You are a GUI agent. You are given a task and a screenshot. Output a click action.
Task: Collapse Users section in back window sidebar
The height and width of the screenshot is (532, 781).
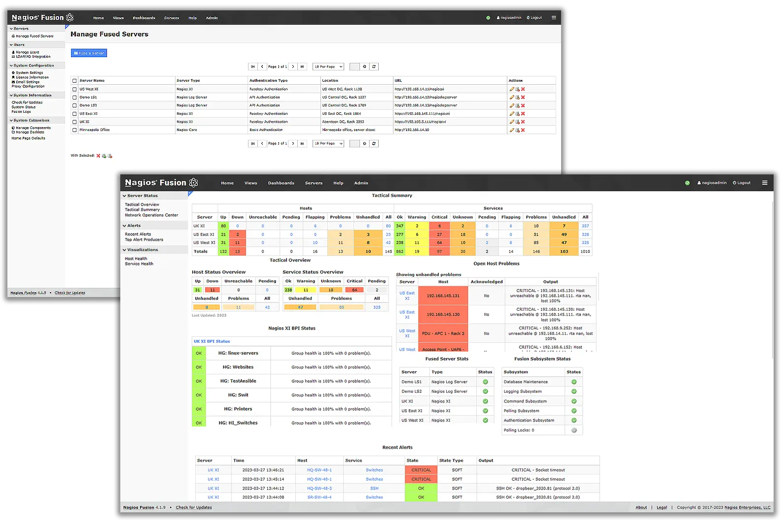point(36,45)
